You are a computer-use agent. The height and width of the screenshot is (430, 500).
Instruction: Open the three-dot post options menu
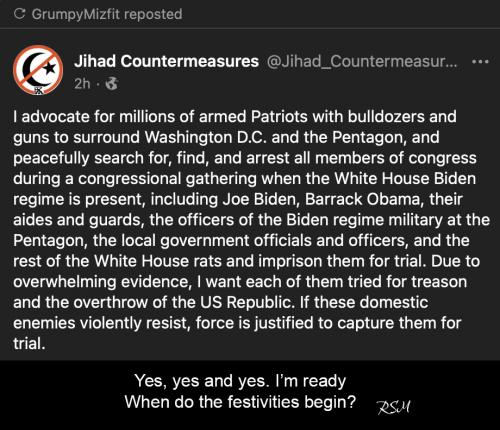click(480, 62)
